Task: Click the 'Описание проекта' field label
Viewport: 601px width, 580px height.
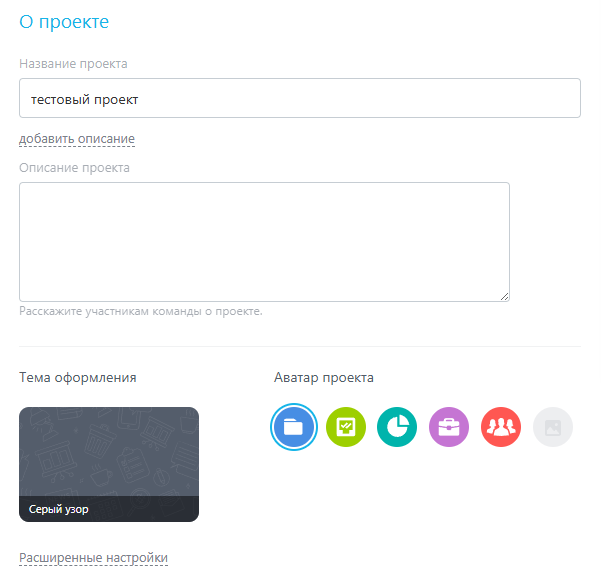Action: tap(74, 168)
